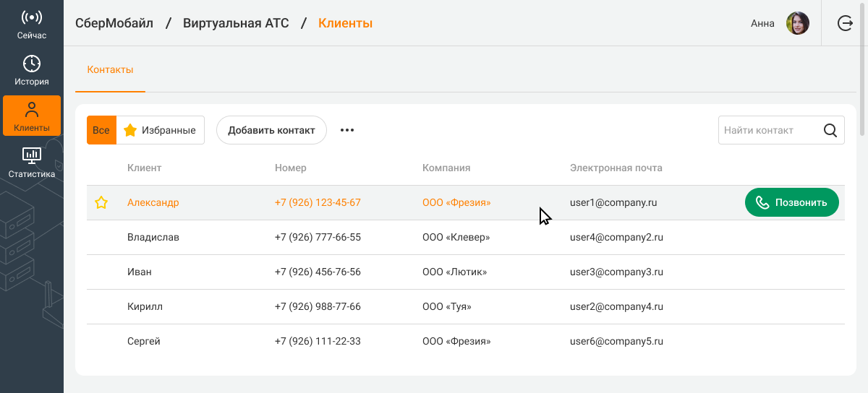The image size is (868, 393).
Task: Open the Статистика chart icon
Action: (x=32, y=155)
